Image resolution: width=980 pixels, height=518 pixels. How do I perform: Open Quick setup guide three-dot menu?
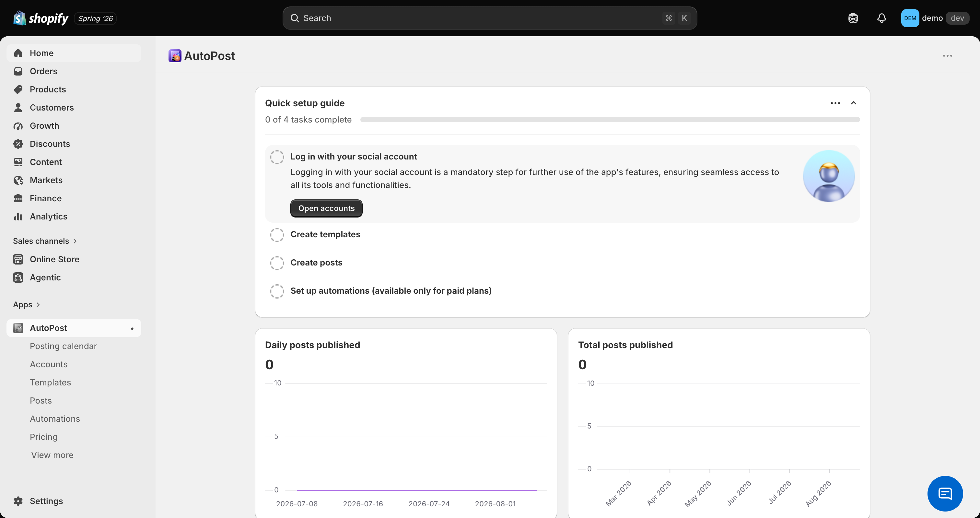pyautogui.click(x=835, y=103)
